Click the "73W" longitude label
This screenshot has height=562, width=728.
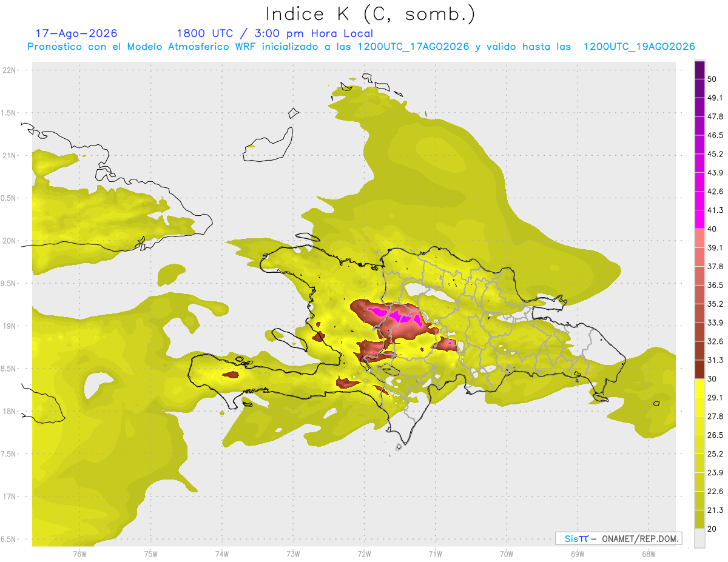click(x=293, y=554)
